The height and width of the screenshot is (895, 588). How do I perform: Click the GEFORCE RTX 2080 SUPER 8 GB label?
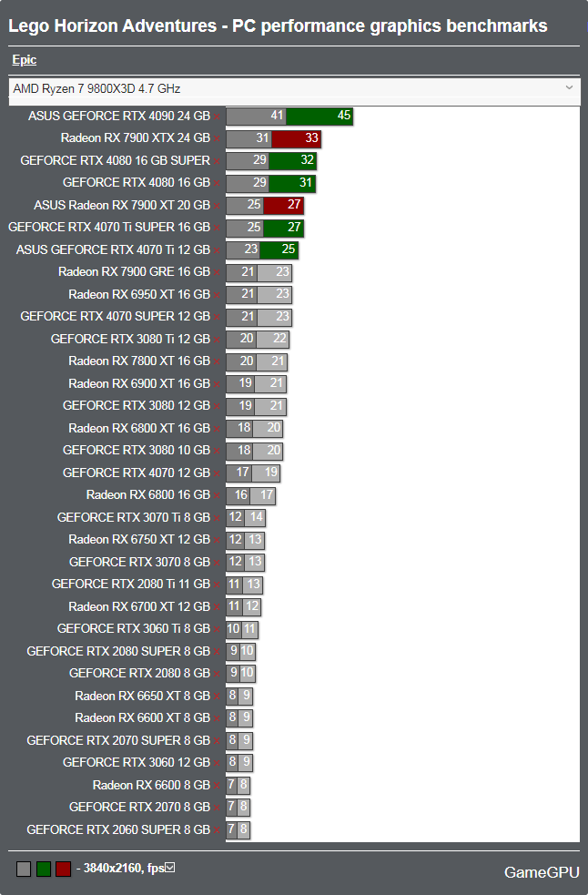118,651
